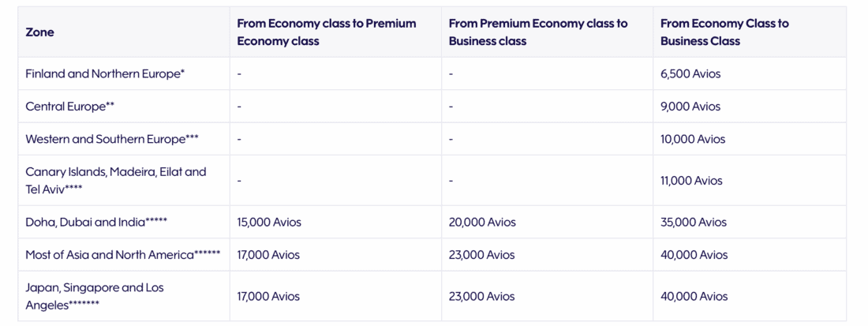Click the 15,000 Avios value

point(269,223)
